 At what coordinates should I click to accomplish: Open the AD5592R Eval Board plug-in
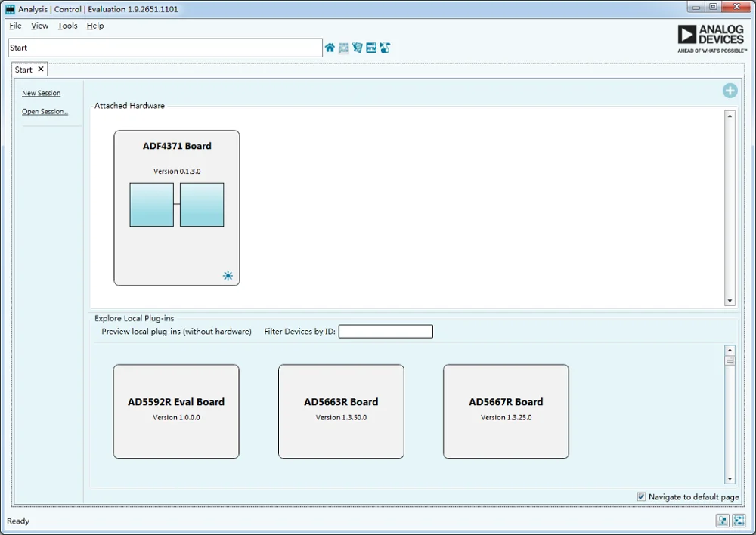[x=176, y=412]
